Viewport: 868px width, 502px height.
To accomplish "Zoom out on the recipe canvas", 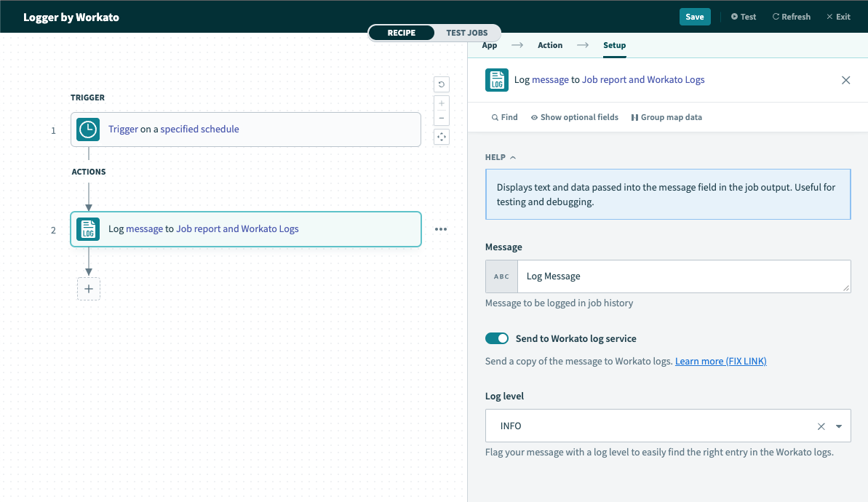I will click(x=441, y=118).
